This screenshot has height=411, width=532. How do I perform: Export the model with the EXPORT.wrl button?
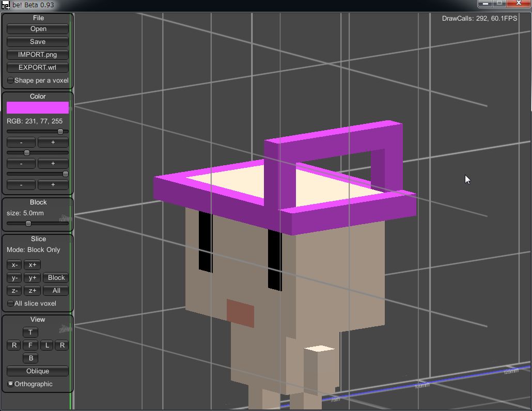(x=38, y=68)
